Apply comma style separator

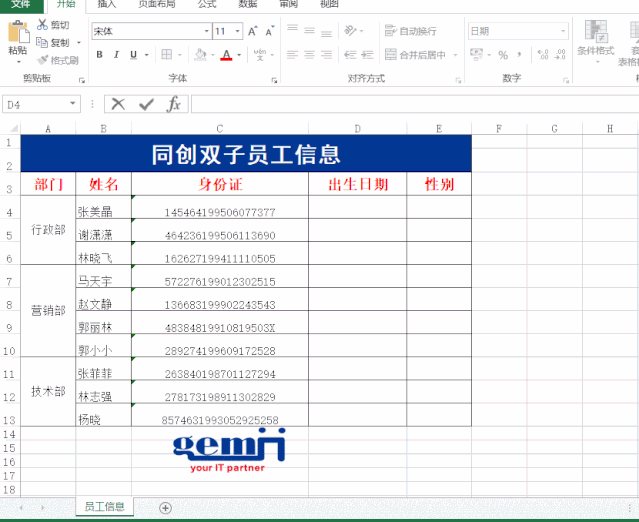point(520,55)
